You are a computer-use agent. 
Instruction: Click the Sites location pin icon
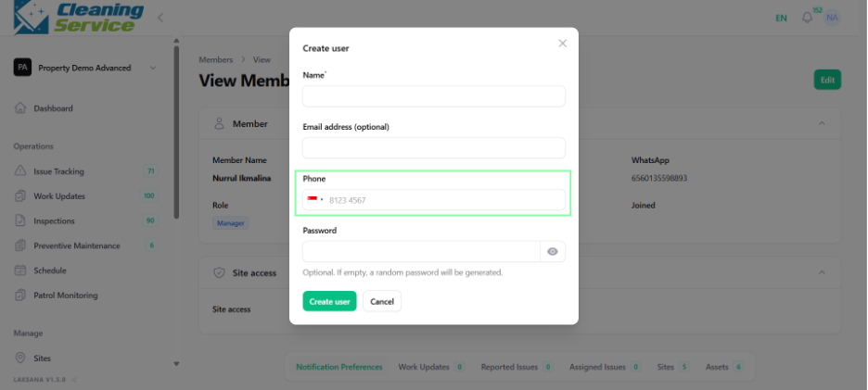pyautogui.click(x=19, y=358)
